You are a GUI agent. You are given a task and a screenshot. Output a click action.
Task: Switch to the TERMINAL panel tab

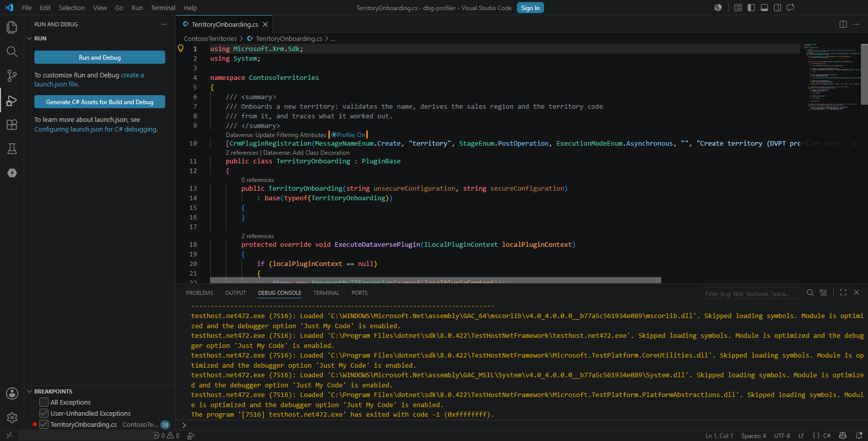(x=326, y=293)
